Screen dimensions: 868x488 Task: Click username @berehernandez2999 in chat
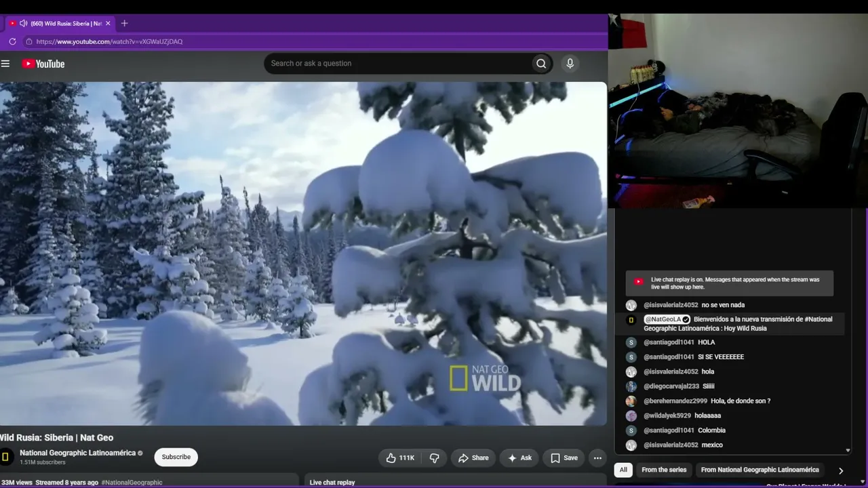675,401
